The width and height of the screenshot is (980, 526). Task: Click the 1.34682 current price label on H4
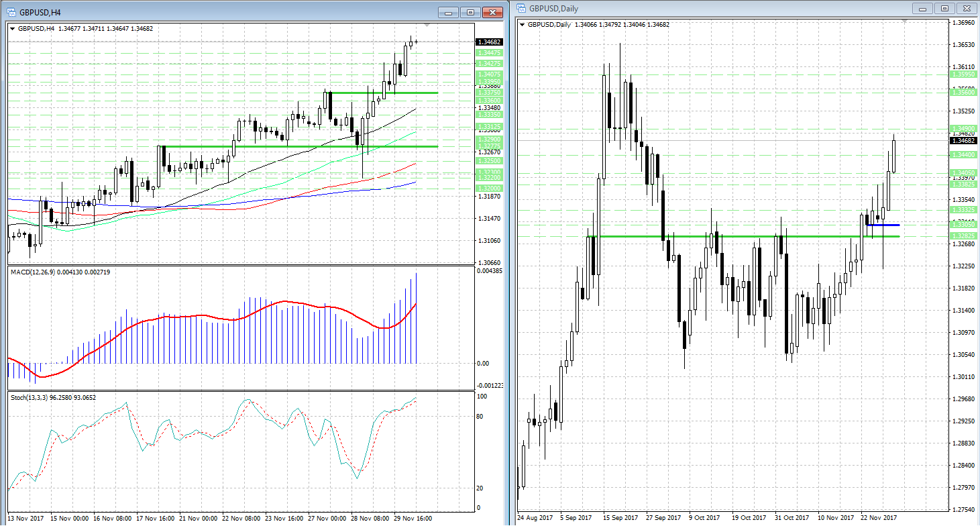pyautogui.click(x=489, y=42)
